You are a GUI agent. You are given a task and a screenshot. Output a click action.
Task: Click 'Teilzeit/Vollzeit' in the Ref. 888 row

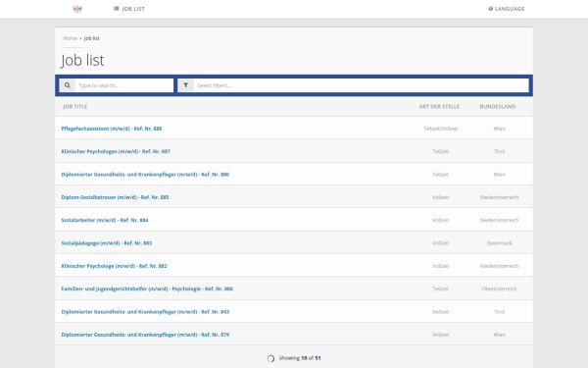(x=441, y=129)
